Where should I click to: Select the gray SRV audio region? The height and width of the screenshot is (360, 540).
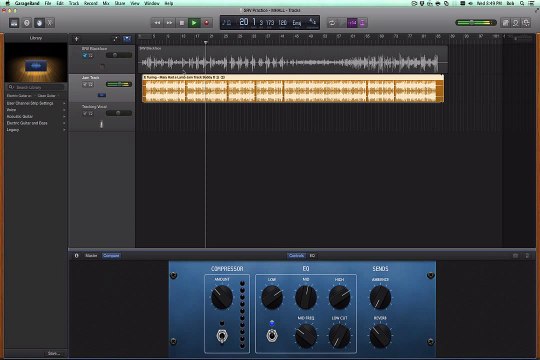pyautogui.click(x=293, y=59)
